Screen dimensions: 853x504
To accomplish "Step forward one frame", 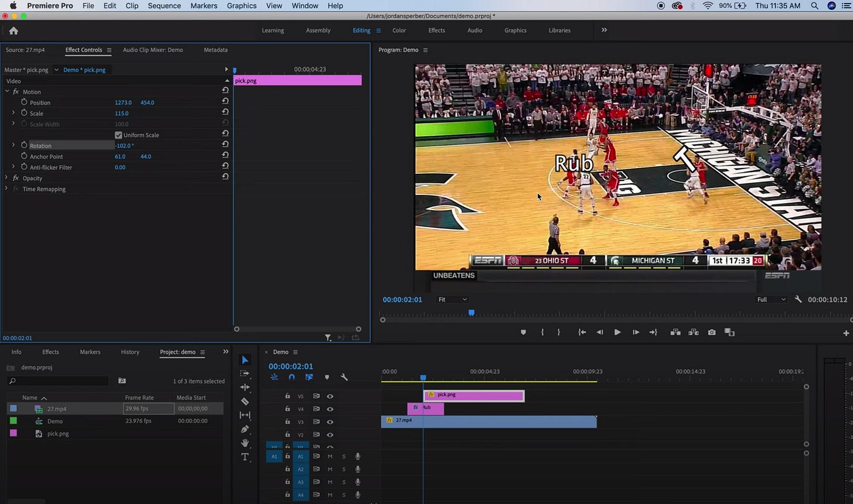I will point(636,332).
